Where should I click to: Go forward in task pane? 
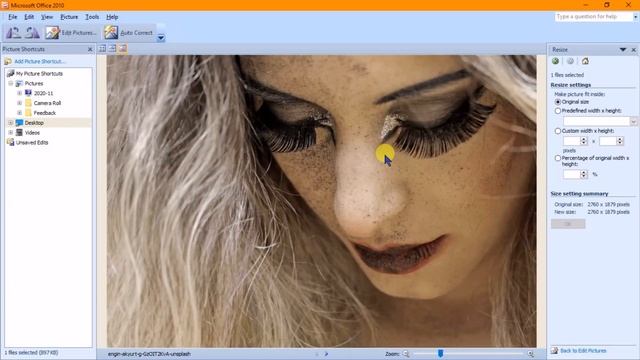pos(570,61)
